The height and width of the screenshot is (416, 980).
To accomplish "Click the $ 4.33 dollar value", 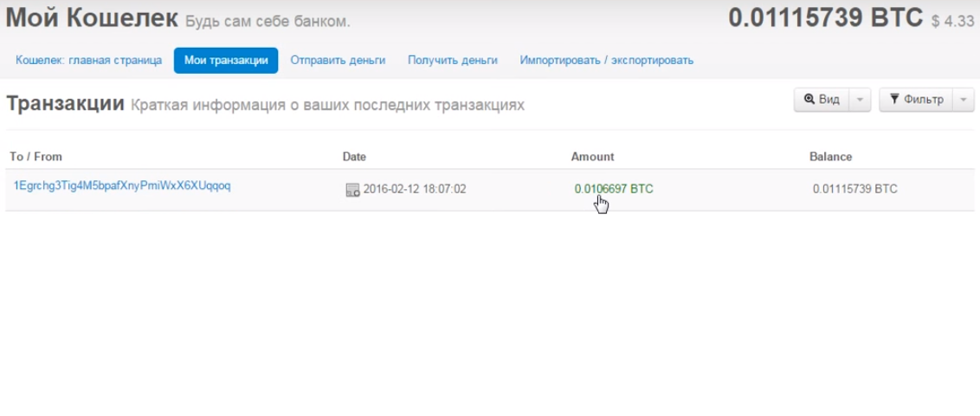I will [953, 22].
